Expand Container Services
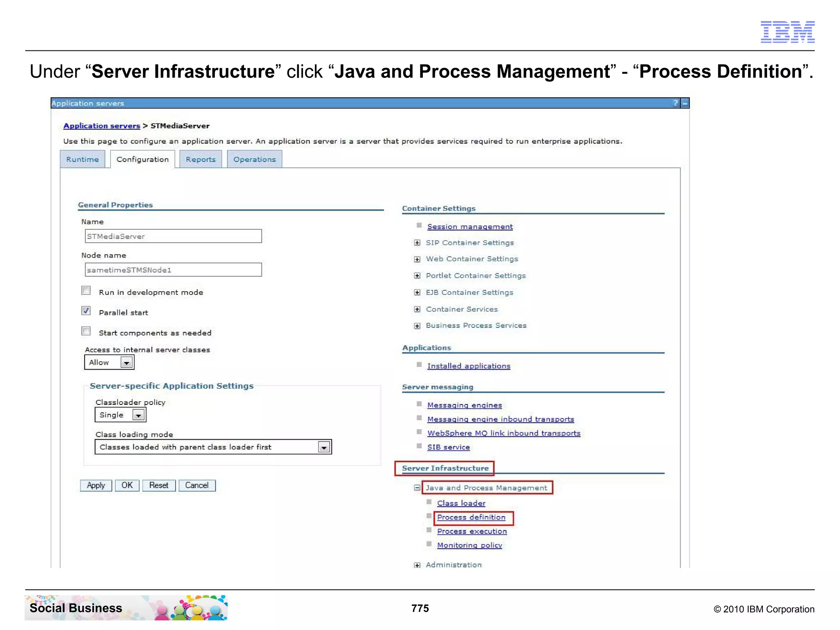Viewport: 840px width, 630px height. [417, 309]
